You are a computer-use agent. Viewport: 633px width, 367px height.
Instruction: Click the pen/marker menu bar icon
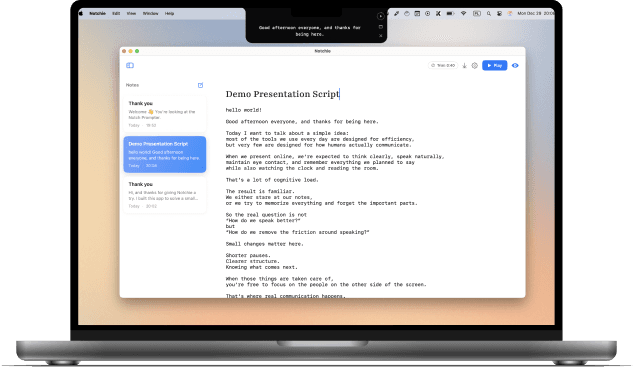point(396,13)
